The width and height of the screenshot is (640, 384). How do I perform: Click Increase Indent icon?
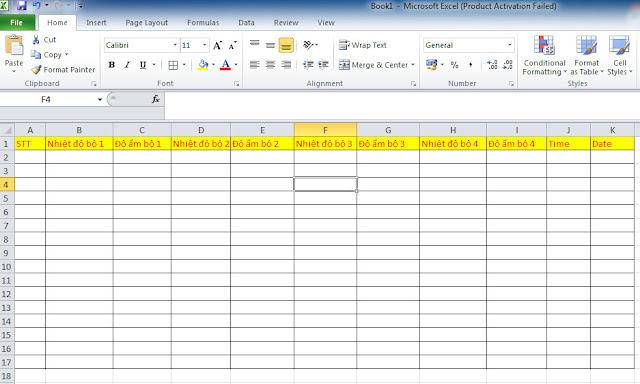pos(323,64)
